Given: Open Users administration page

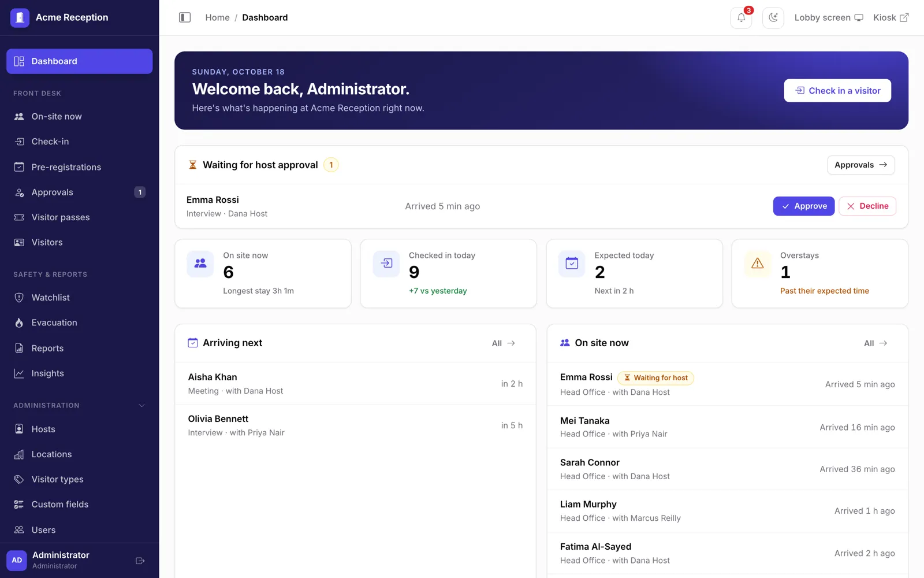Looking at the screenshot, I should (80, 530).
